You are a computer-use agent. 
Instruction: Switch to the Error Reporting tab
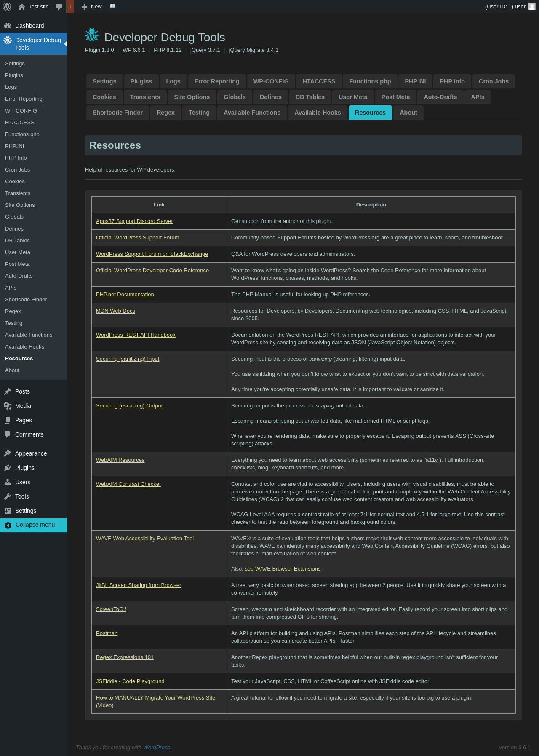coord(217,81)
